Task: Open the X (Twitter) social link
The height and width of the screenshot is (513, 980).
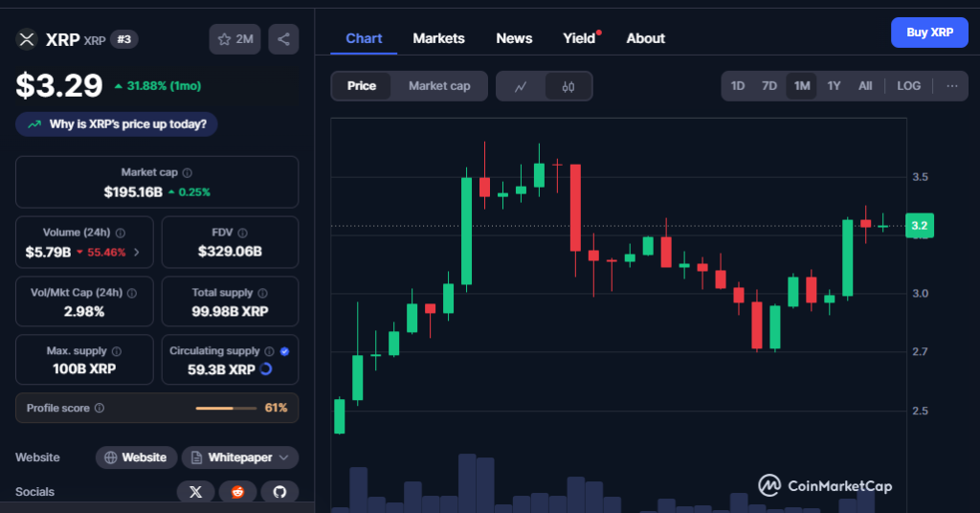Action: [196, 492]
